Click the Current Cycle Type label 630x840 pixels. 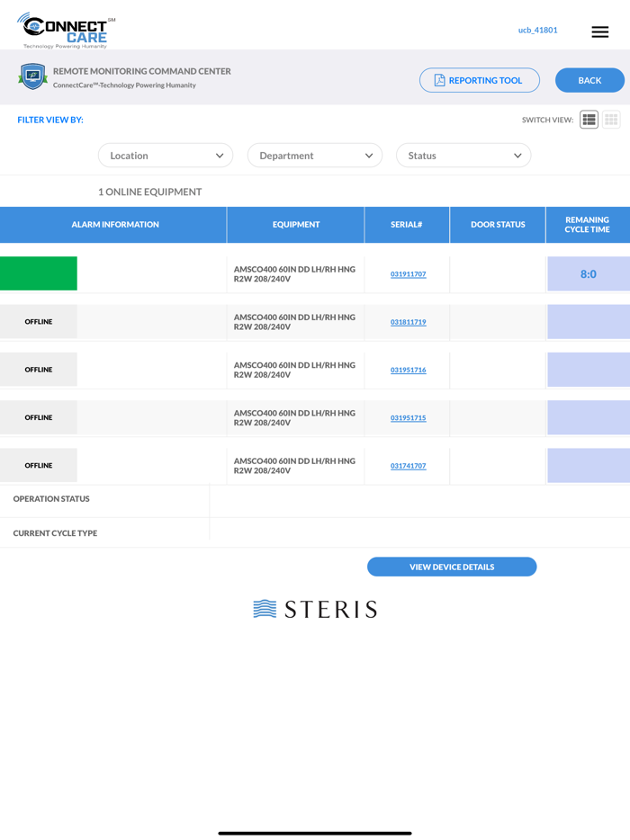point(55,533)
